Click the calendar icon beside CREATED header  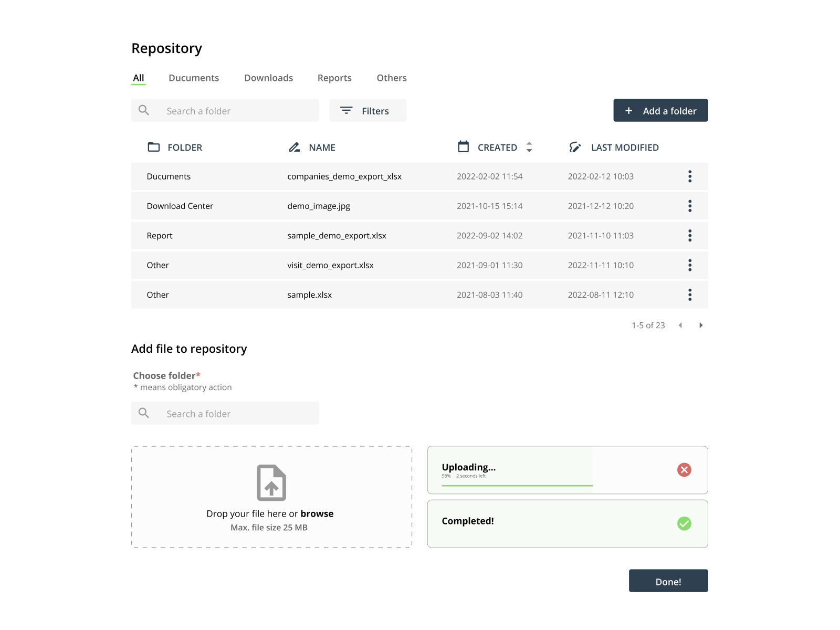pyautogui.click(x=463, y=147)
